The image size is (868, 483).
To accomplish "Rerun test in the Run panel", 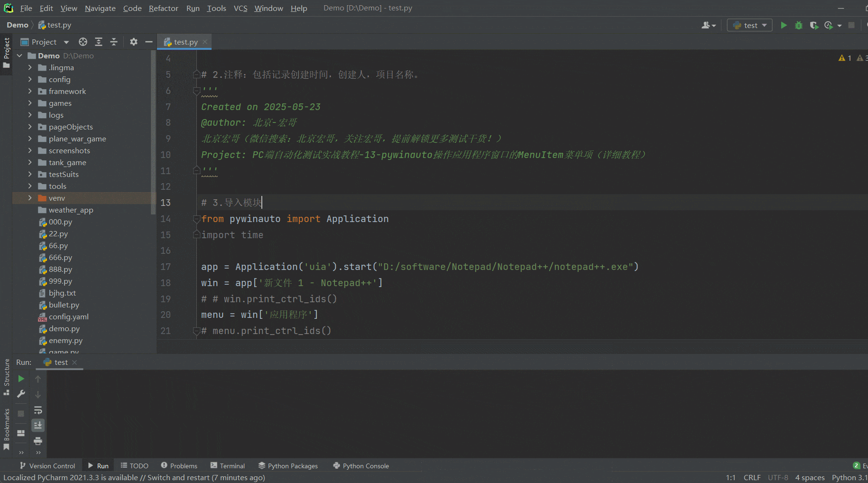I will [x=21, y=379].
